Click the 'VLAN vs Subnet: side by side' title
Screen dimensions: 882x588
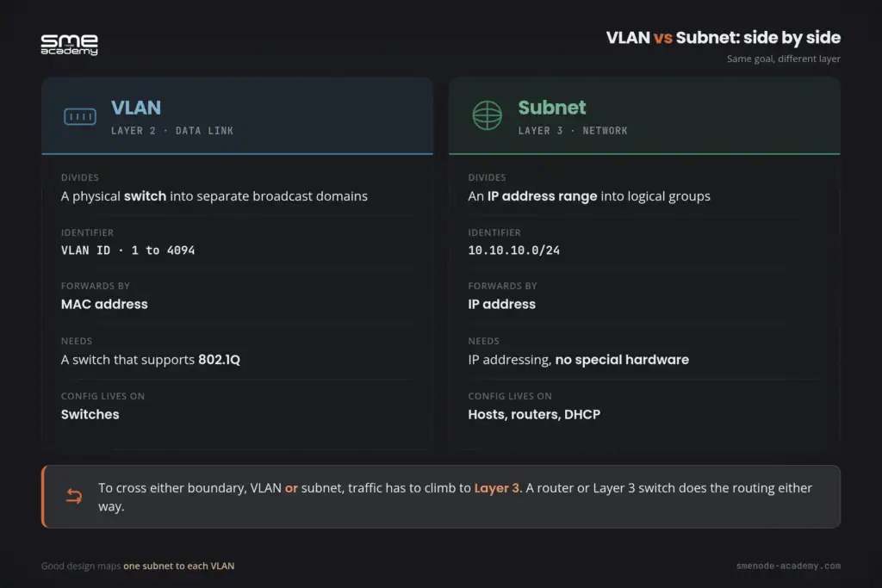(723, 38)
